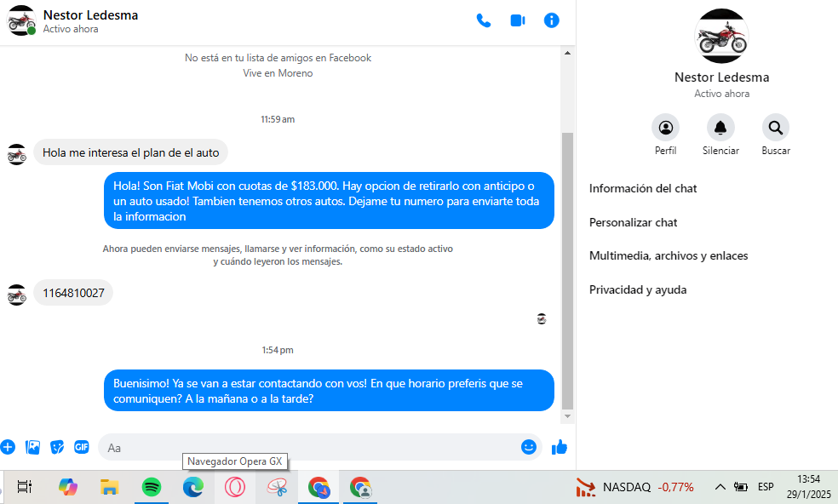Start a video call in chat header

[517, 20]
